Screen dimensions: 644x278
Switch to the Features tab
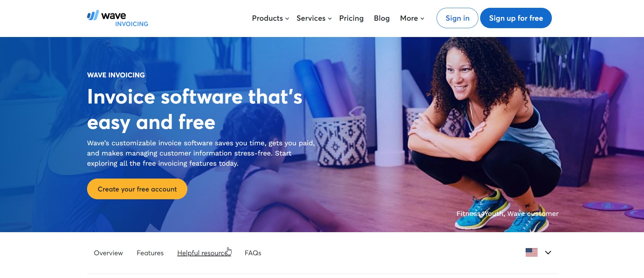point(150,253)
